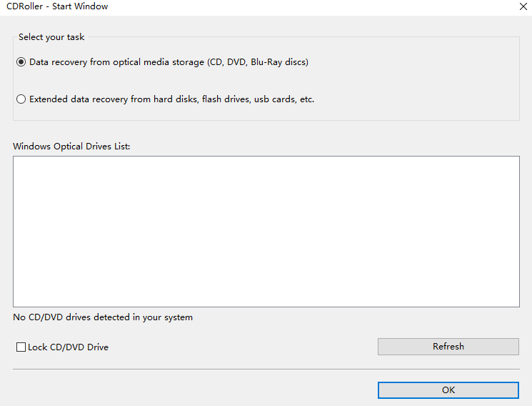Click the "Lock CD/DVD Drive" label text
The image size is (532, 406).
[x=69, y=347]
